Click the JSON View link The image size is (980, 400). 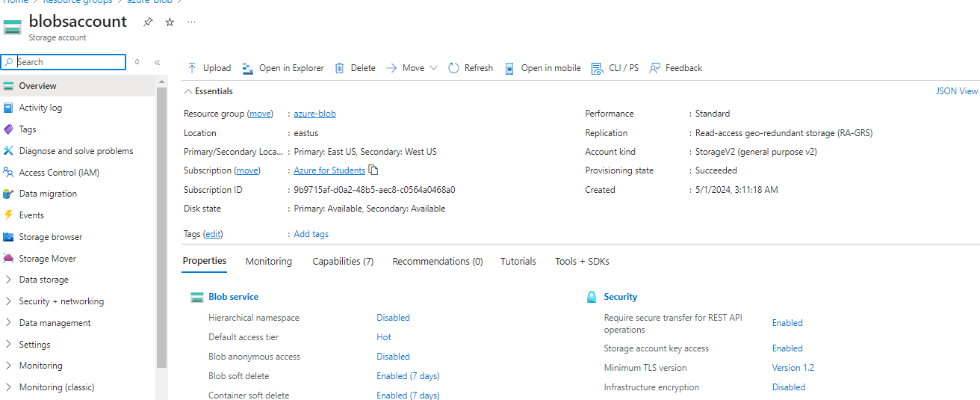click(957, 91)
